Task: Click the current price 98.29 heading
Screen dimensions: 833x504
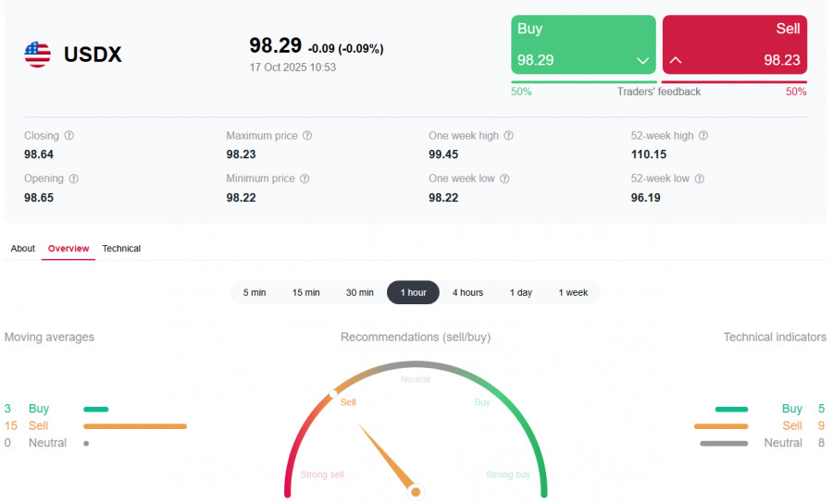Action: (276, 45)
